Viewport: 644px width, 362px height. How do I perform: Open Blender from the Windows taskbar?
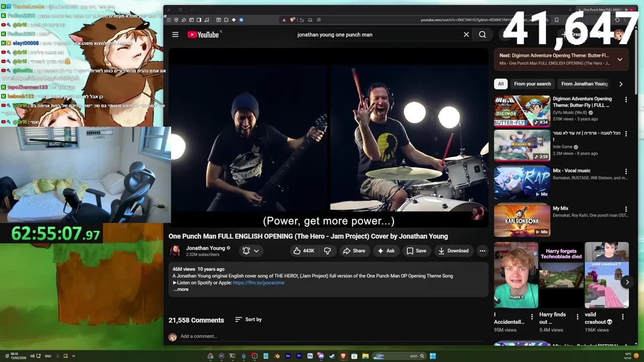[x=277, y=356]
